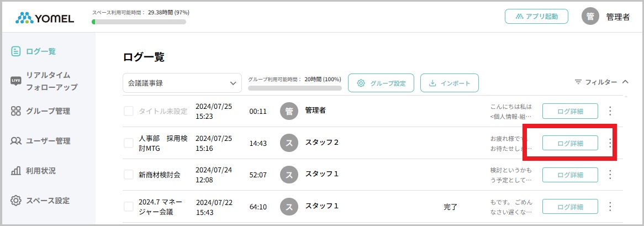Image resolution: width=644 pixels, height=226 pixels.
Task: Open three-dot menu for 人事部 採用検討MTG
Action: point(610,143)
